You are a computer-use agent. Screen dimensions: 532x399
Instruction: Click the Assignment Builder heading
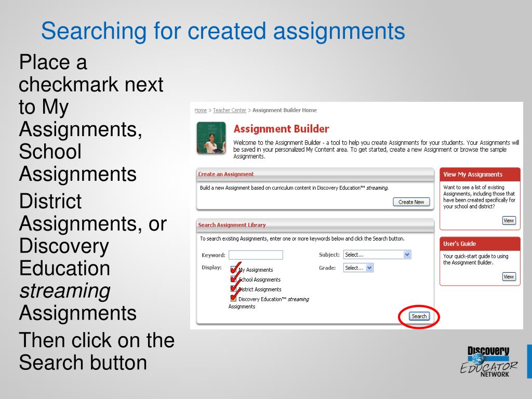point(281,129)
